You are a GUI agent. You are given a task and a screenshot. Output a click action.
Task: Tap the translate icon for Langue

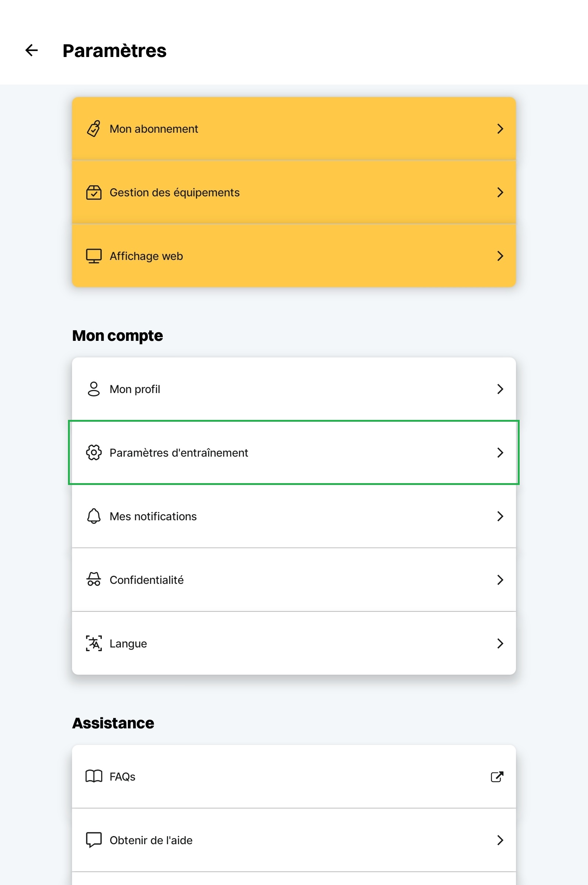[94, 643]
